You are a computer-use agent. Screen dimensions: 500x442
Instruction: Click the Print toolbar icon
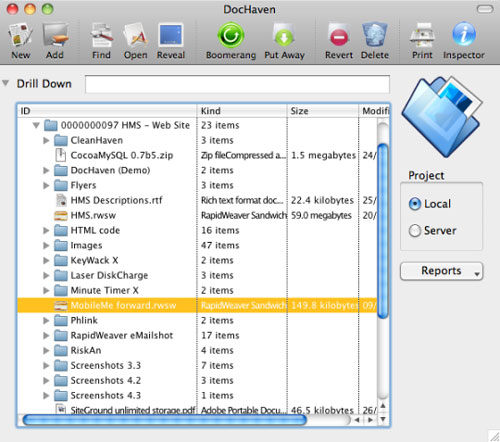click(422, 35)
